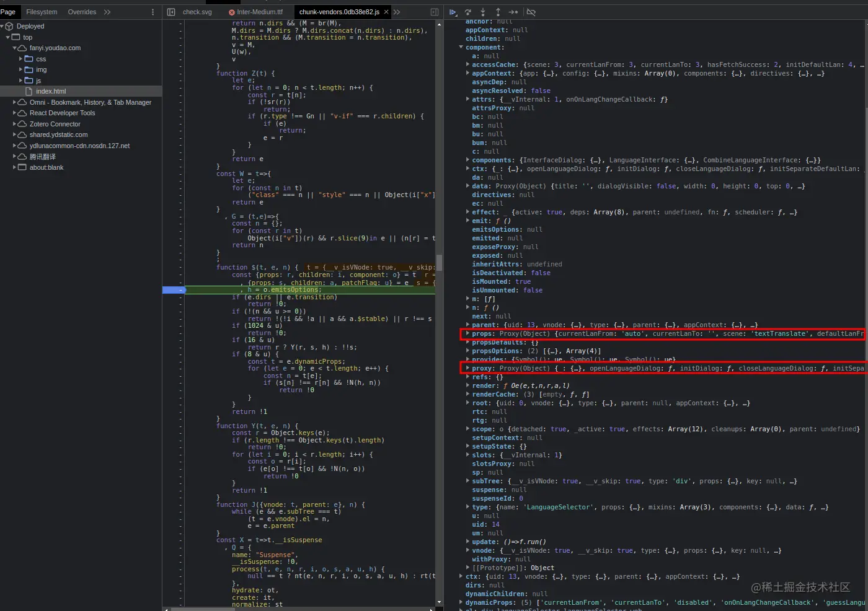Expand the proxy Proxy(Object) entry

click(x=467, y=368)
